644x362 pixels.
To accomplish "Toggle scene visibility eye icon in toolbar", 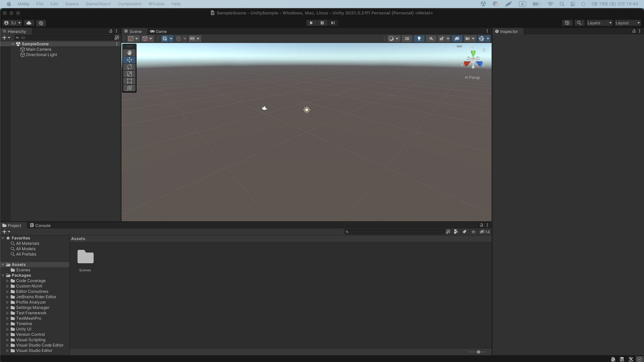I will pyautogui.click(x=457, y=38).
